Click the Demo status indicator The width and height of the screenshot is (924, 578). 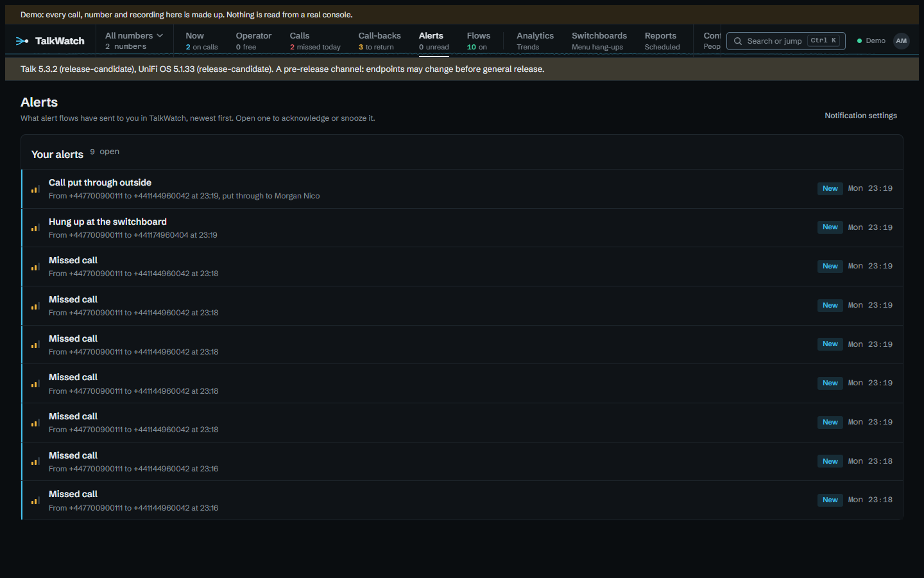(x=871, y=41)
